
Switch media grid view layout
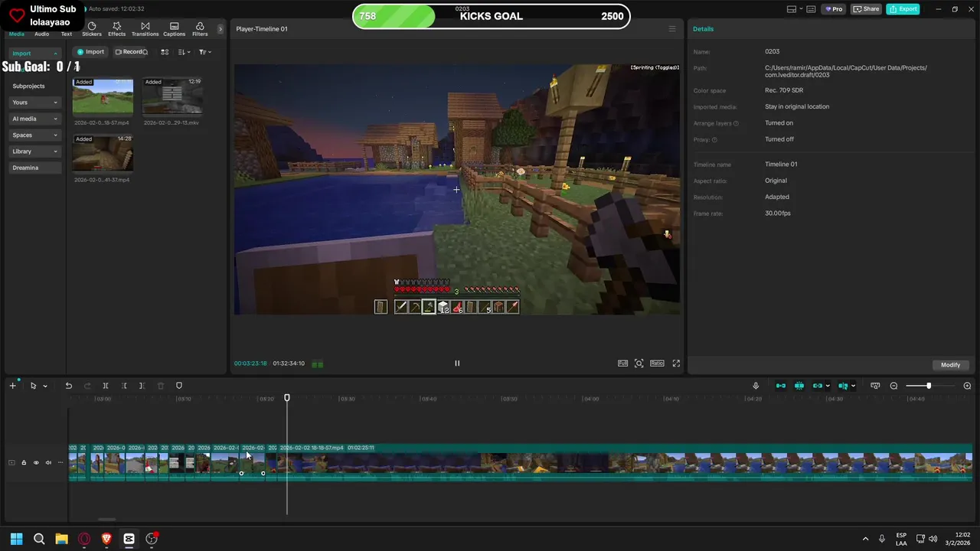pyautogui.click(x=165, y=52)
